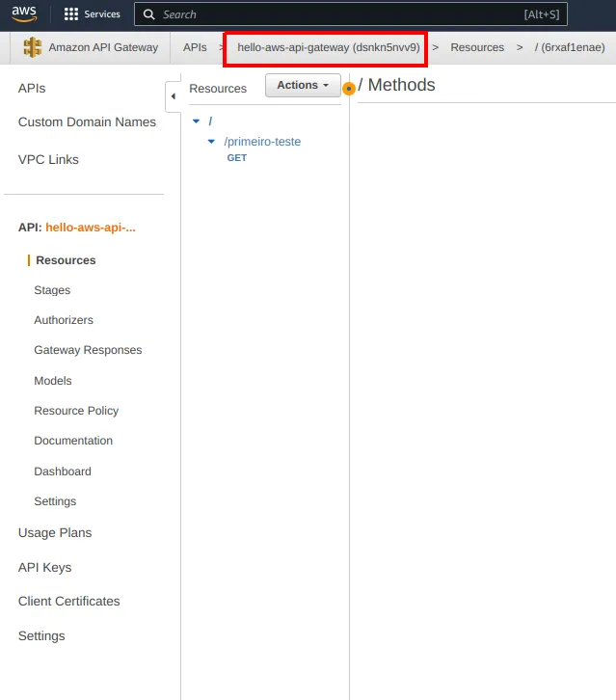Image resolution: width=616 pixels, height=700 pixels.
Task: Collapse the /primeiro-teste tree arrow
Action: coord(211,142)
